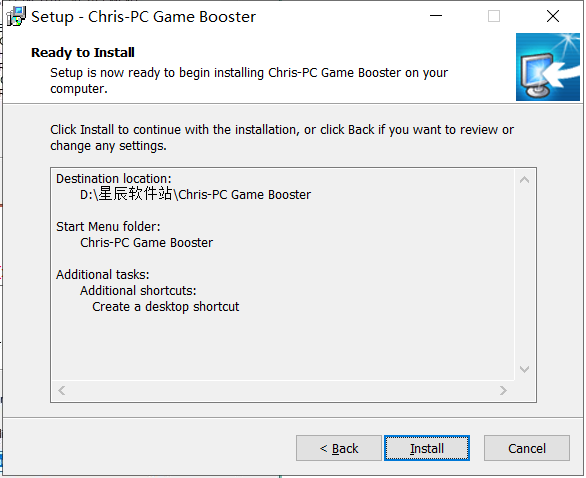Viewport: 586px width, 478px height.
Task: Minimize the setup window
Action: (436, 16)
